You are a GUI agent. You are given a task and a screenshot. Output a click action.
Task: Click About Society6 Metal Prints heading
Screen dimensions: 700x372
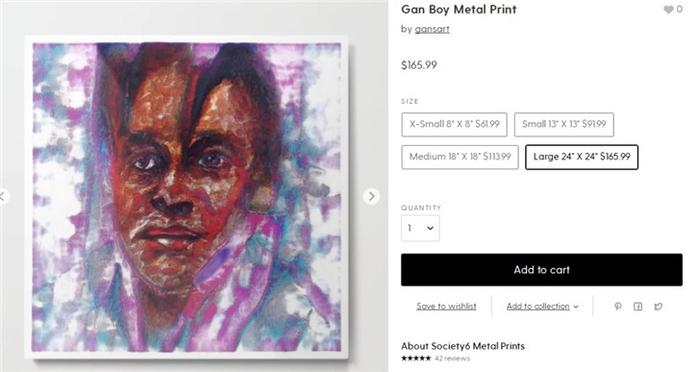[462, 346]
